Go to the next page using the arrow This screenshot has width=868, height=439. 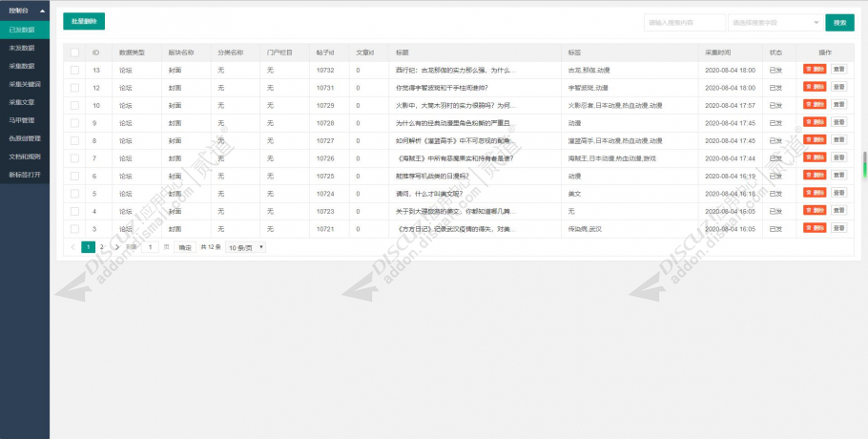(x=116, y=246)
